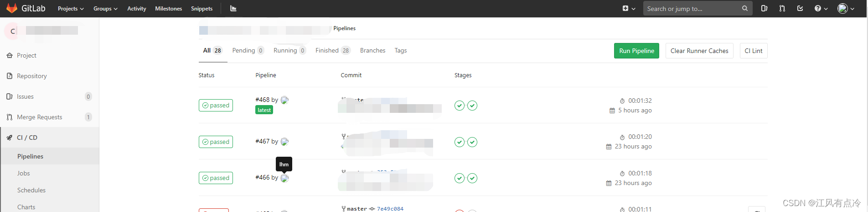
Task: Expand the Projects dropdown menu
Action: point(71,9)
